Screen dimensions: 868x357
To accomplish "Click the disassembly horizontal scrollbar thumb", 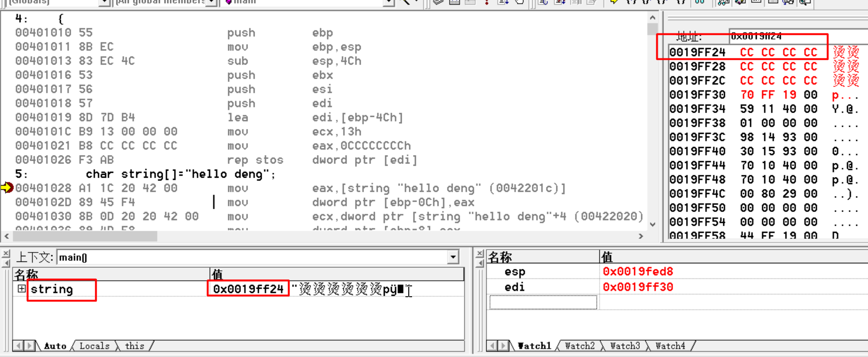I will [x=84, y=236].
